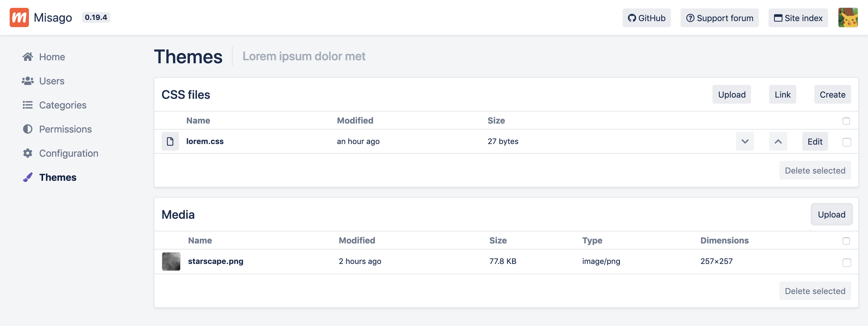Move lorem.css down with chevron button
This screenshot has height=326, width=868.
click(x=745, y=141)
